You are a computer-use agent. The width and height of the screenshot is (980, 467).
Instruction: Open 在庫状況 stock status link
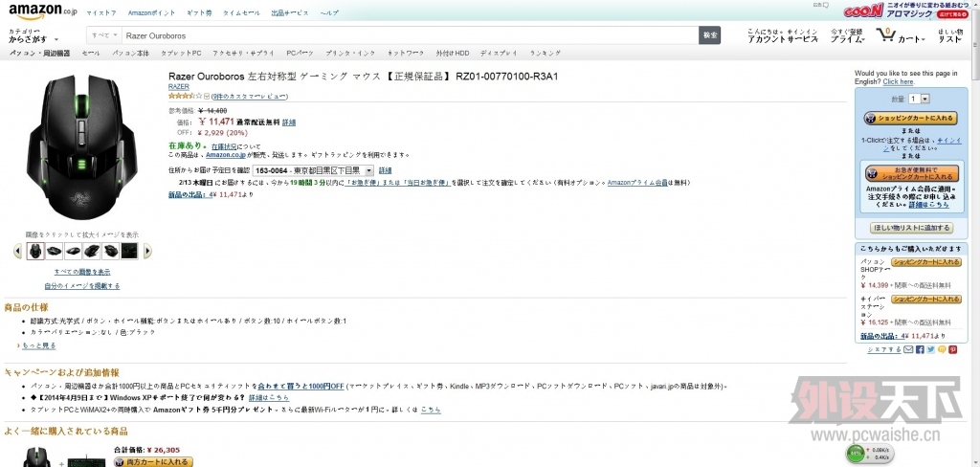[x=224, y=146]
